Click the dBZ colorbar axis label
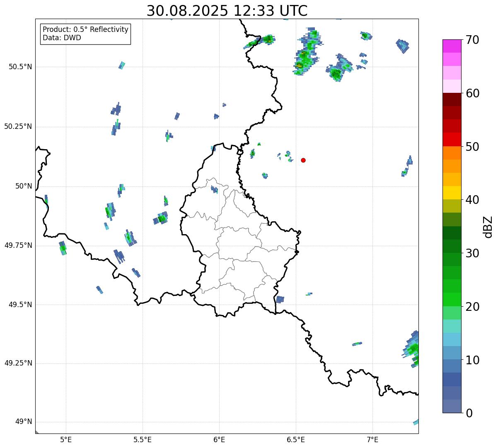 point(488,227)
